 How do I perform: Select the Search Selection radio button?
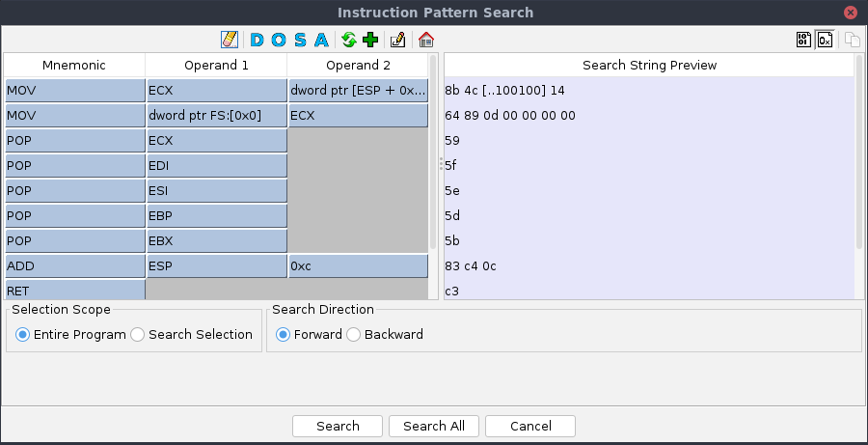point(138,335)
